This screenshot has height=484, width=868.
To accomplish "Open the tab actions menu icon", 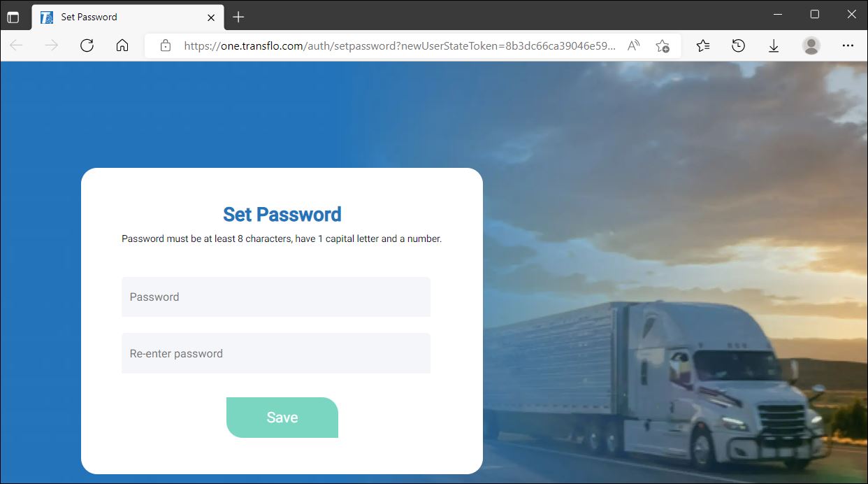I will (13, 17).
